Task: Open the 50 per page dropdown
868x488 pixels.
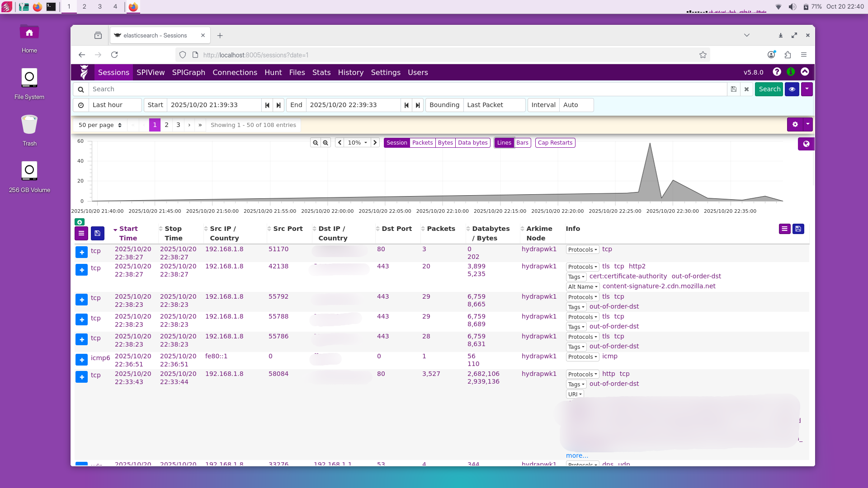Action: [x=99, y=125]
